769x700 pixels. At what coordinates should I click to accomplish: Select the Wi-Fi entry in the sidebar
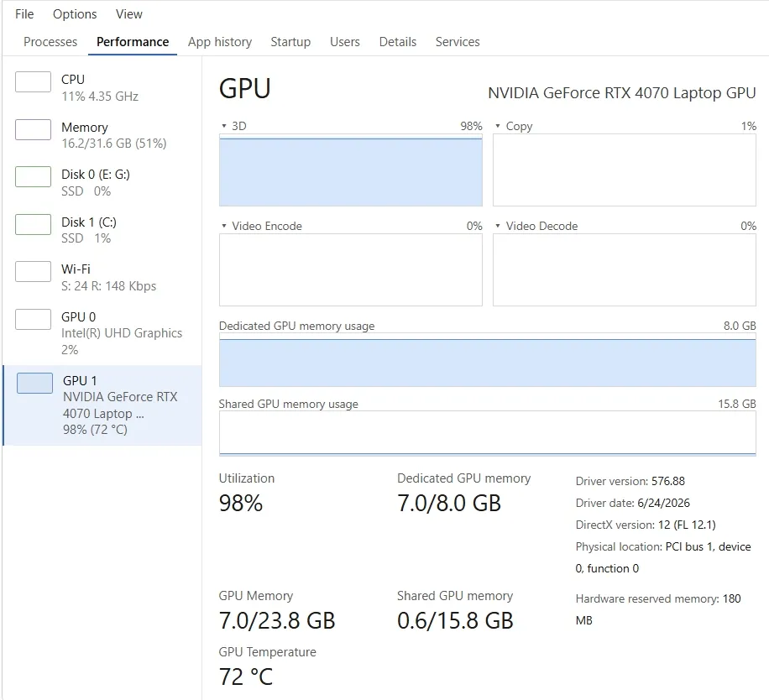102,277
